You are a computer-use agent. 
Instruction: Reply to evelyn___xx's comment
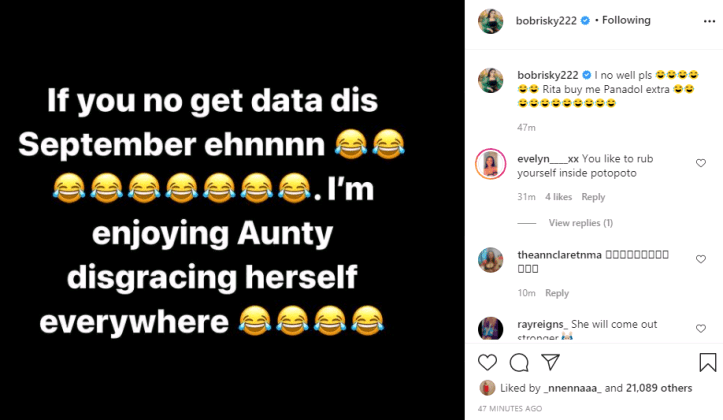coord(593,197)
